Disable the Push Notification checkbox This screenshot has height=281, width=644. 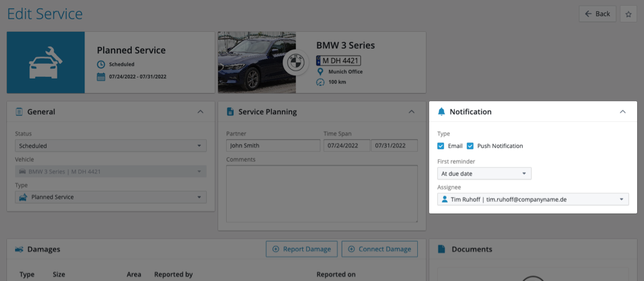[x=470, y=146]
